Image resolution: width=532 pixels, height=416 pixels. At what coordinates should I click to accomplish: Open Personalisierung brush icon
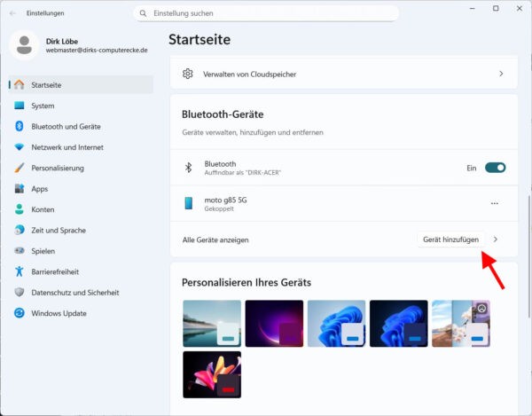20,168
